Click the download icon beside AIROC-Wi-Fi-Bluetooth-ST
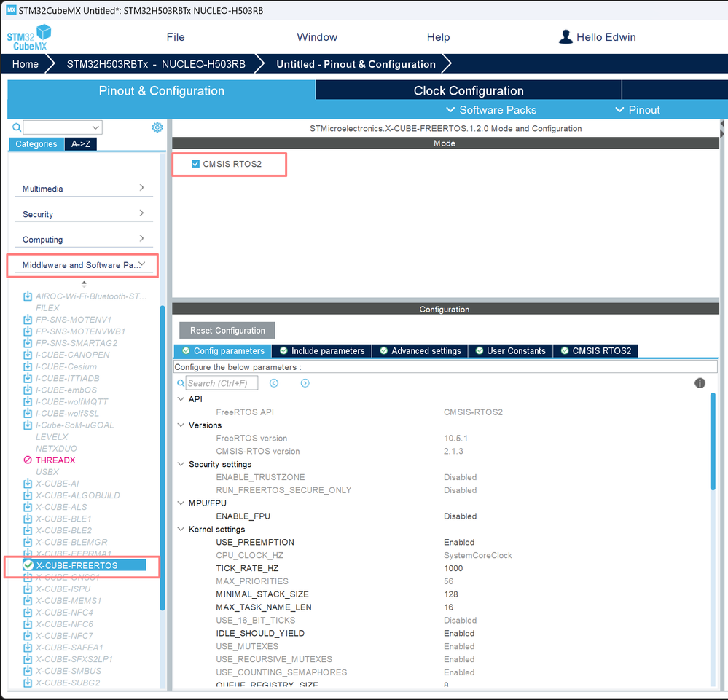The width and height of the screenshot is (728, 700). coord(28,296)
